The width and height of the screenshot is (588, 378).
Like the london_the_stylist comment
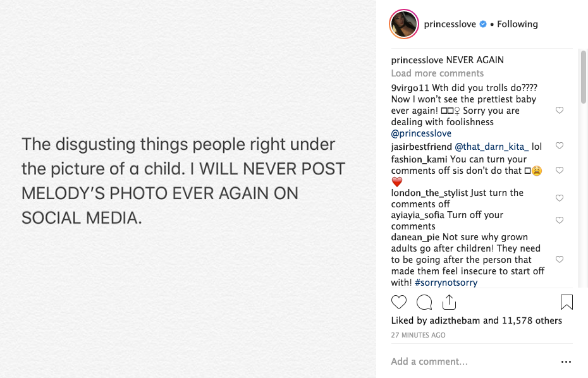(559, 198)
